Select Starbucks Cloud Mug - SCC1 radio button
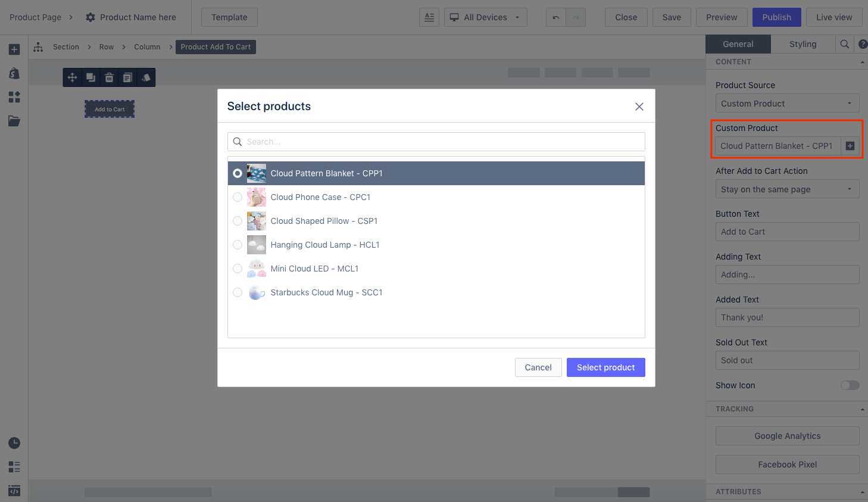 coord(238,292)
